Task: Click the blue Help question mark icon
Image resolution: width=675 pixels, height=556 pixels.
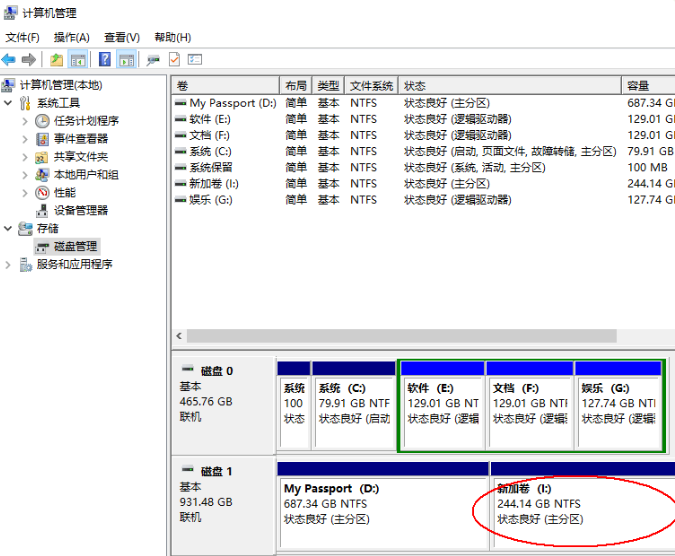Action: pyautogui.click(x=103, y=60)
